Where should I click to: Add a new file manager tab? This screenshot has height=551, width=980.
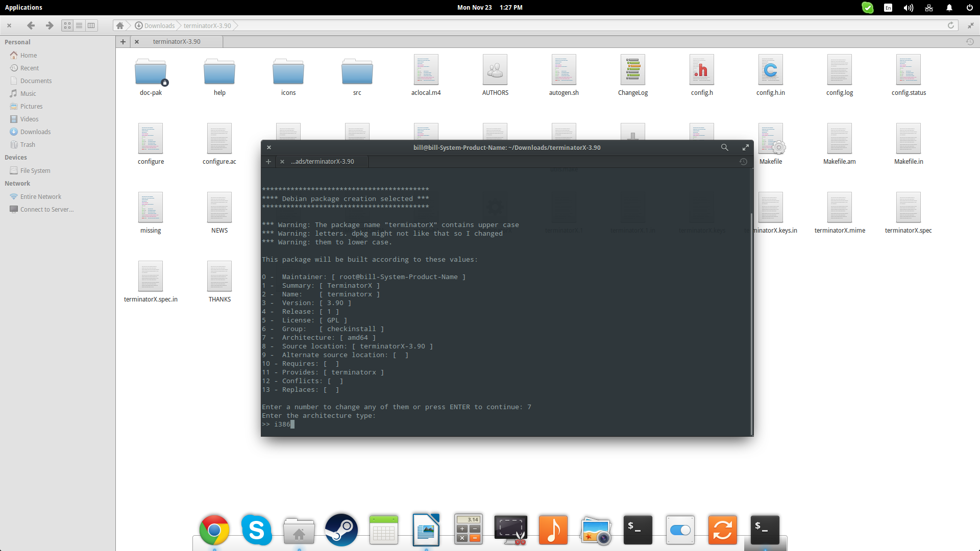[123, 42]
